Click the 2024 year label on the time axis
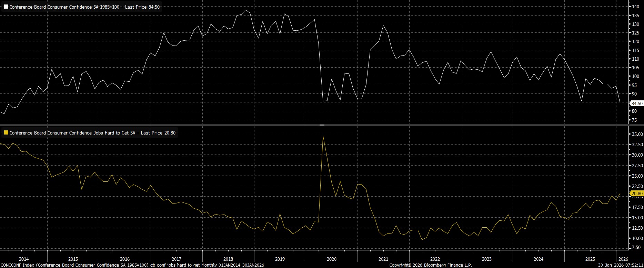 [x=538, y=259]
